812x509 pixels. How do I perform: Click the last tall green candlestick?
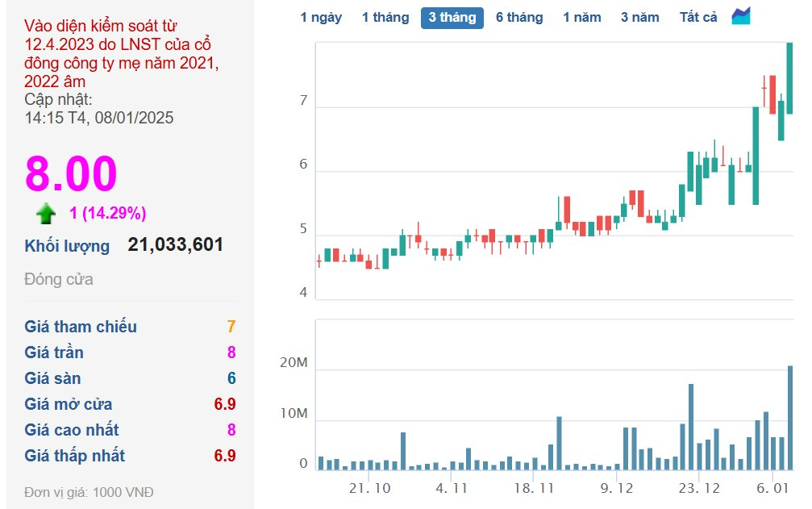(789, 77)
